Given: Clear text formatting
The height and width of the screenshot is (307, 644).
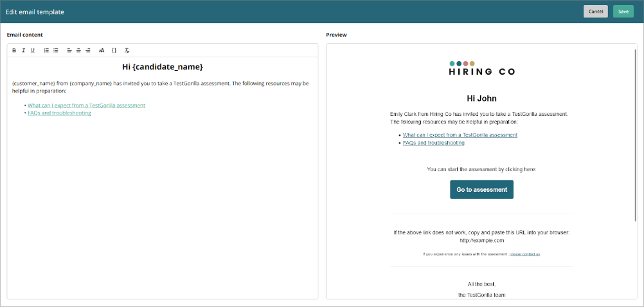Looking at the screenshot, I should click(x=127, y=50).
